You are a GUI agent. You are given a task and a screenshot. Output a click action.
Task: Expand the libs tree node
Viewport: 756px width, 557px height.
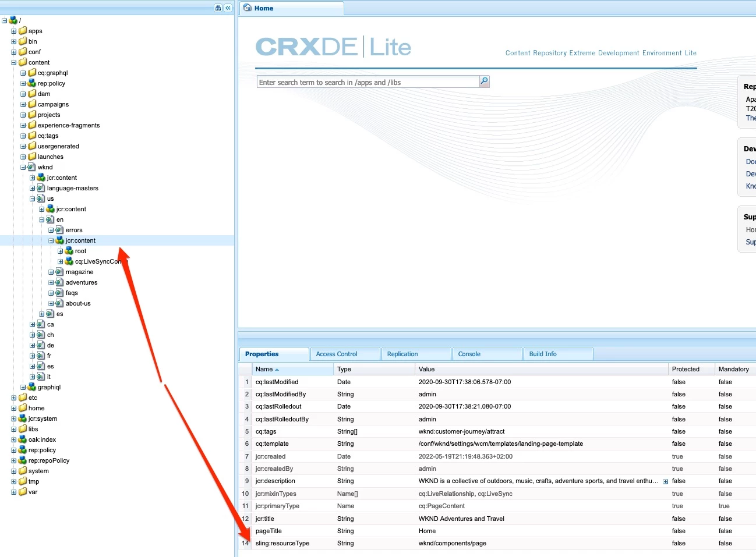(14, 430)
